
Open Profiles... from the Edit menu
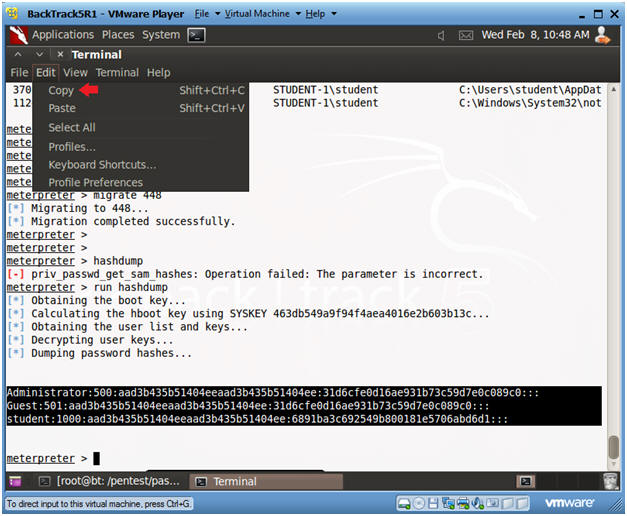click(x=140, y=147)
